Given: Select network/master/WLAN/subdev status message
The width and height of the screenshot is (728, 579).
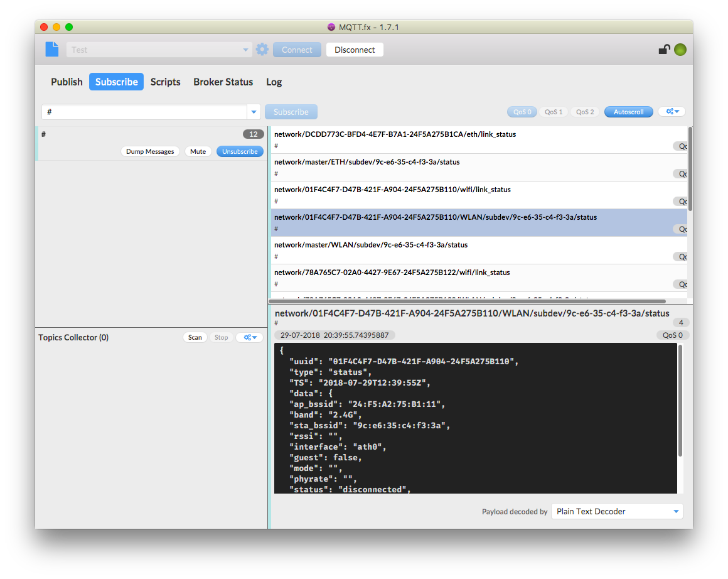Looking at the screenshot, I should pyautogui.click(x=479, y=251).
